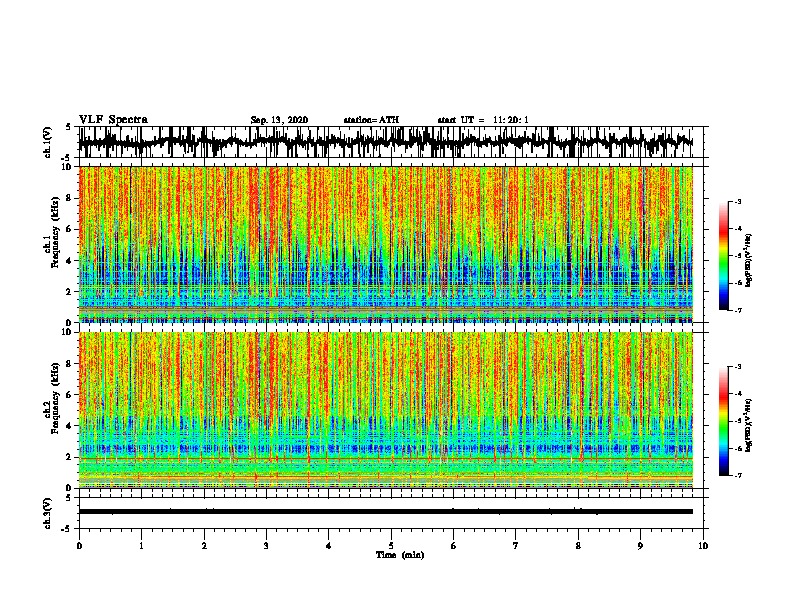Click the 'station=ATH' label
This screenshot has width=792, height=612.
tap(371, 120)
